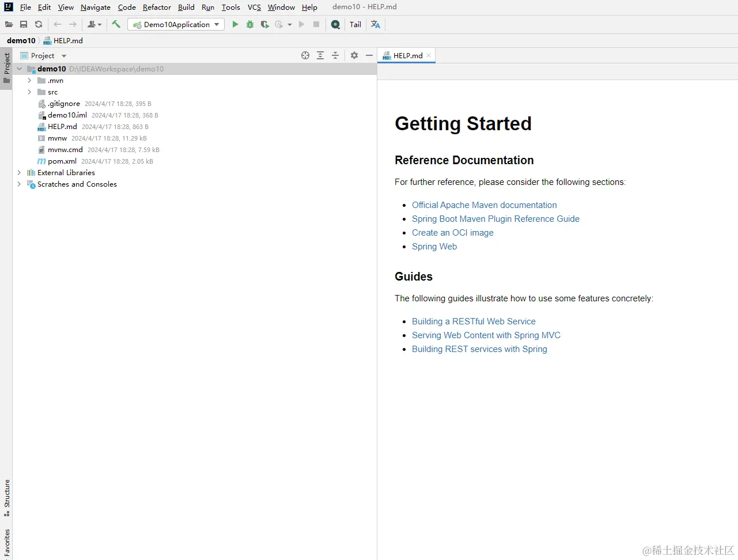Open Serving Web Content with Spring MVC link
Viewport: 738px width, 560px height.
(486, 335)
